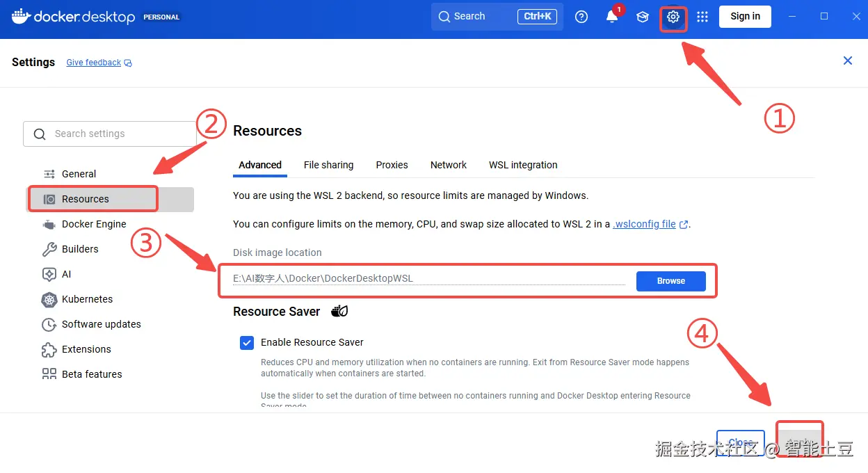Click the Software updates clock icon
Viewport: 868px width, 473px height.
[49, 324]
